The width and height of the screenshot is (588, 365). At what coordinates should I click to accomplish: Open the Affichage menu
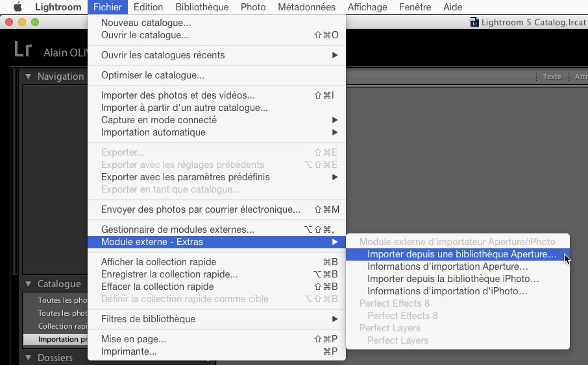click(367, 6)
